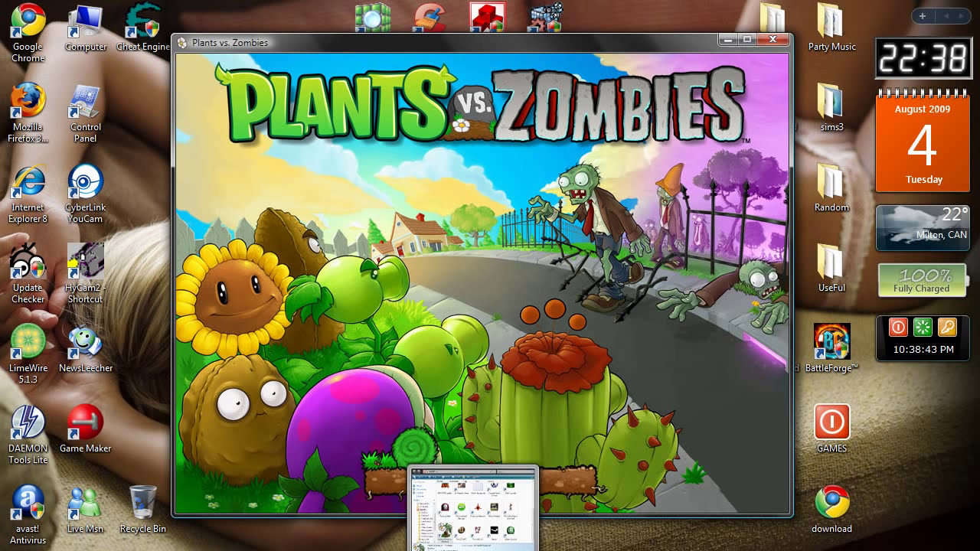The image size is (980, 551).
Task: Open the HyCam2 Shortcut icon
Action: click(x=86, y=273)
